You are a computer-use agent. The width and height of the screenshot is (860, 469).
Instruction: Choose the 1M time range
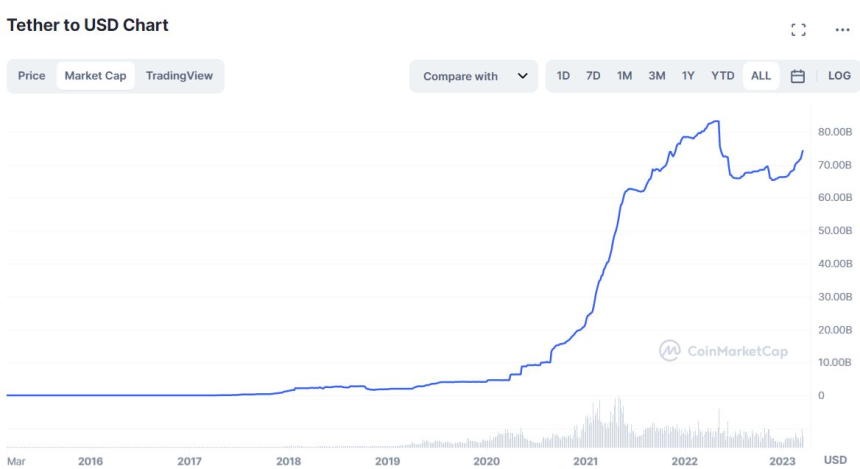click(x=624, y=76)
